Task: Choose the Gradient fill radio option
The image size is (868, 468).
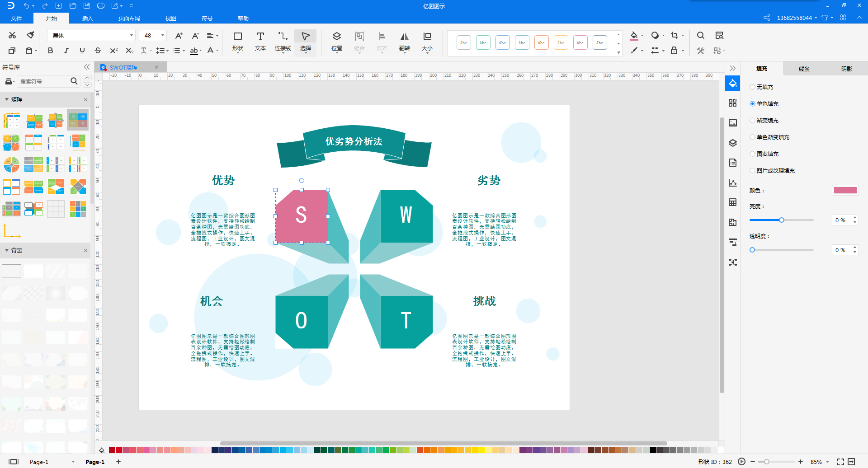Action: (x=752, y=121)
